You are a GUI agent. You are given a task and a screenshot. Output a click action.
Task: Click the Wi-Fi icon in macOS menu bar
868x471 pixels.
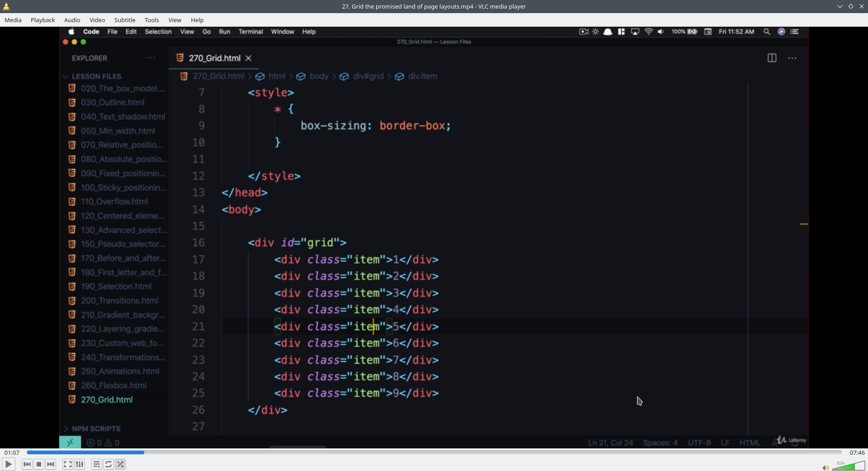649,32
